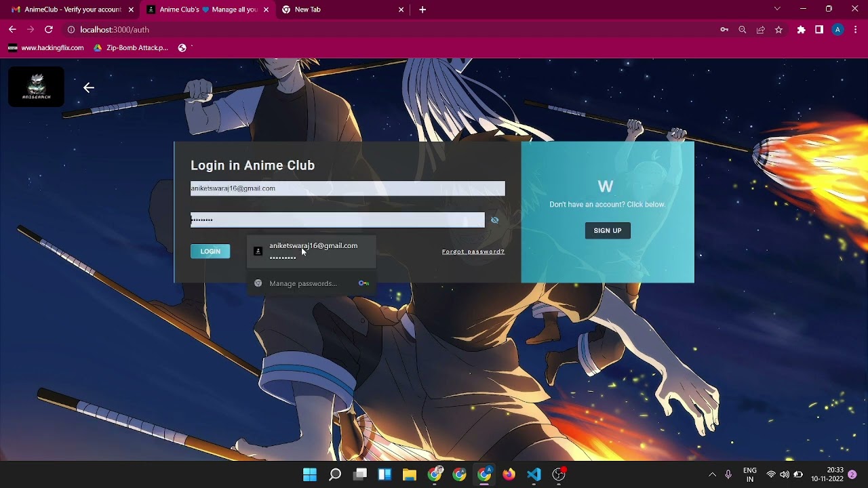Click the email input field
Viewport: 868px width, 488px height.
pos(348,188)
